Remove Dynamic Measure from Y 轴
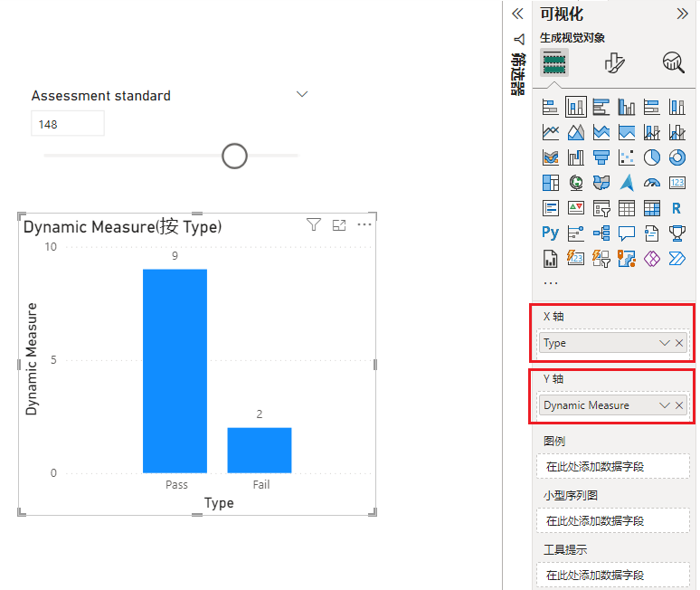 [x=679, y=405]
